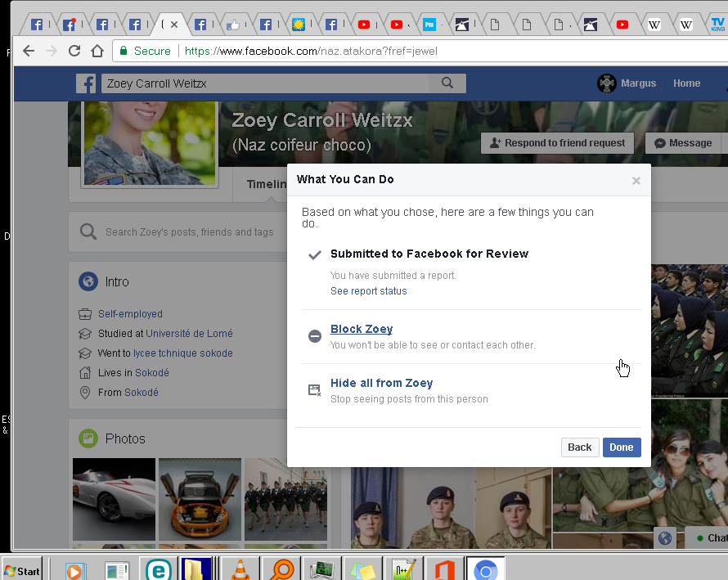Open the Timeline profile tab

(x=267, y=184)
